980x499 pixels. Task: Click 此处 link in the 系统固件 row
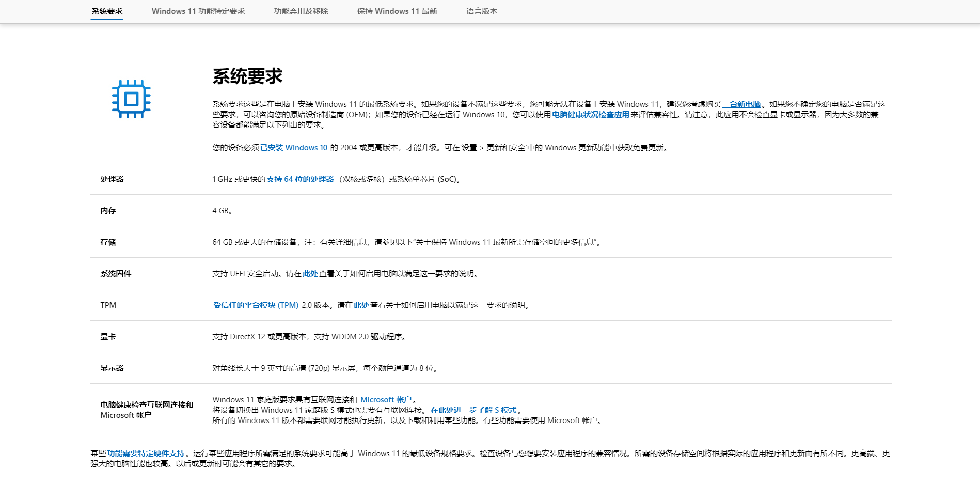click(310, 274)
